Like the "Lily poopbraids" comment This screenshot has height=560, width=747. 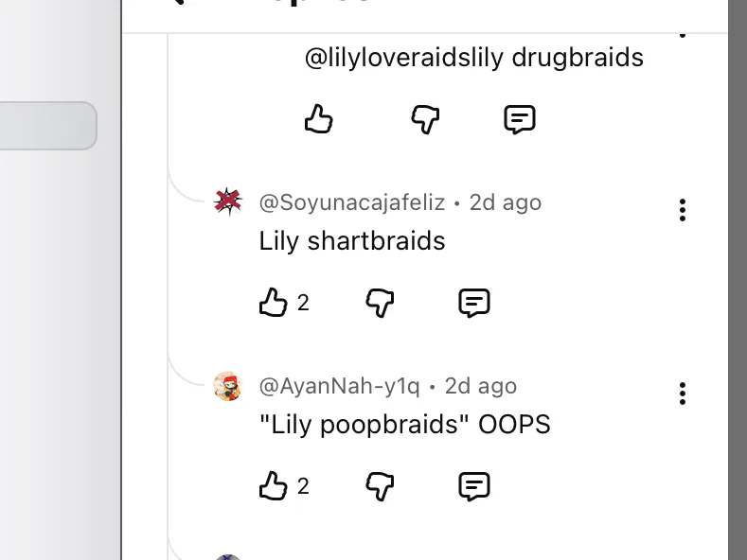point(273,485)
